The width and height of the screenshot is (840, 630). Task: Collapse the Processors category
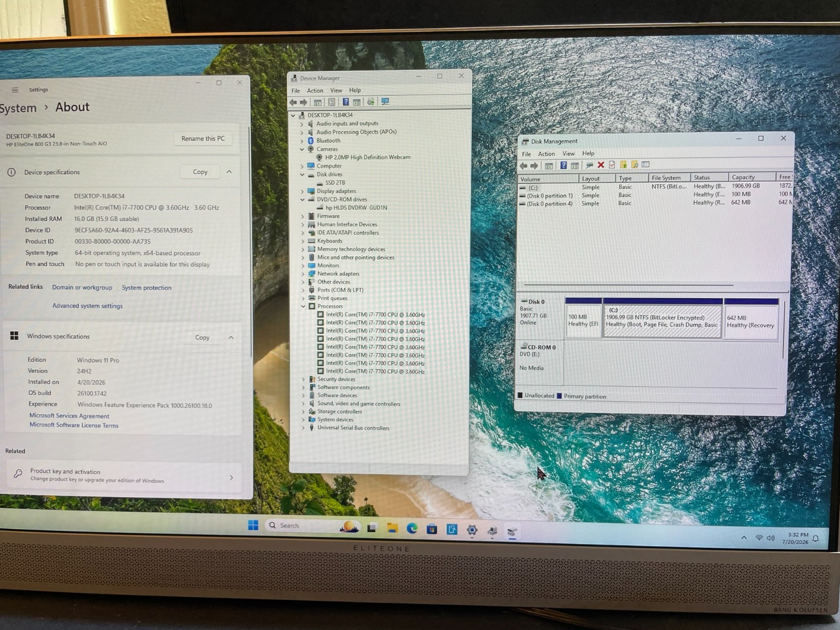[303, 307]
